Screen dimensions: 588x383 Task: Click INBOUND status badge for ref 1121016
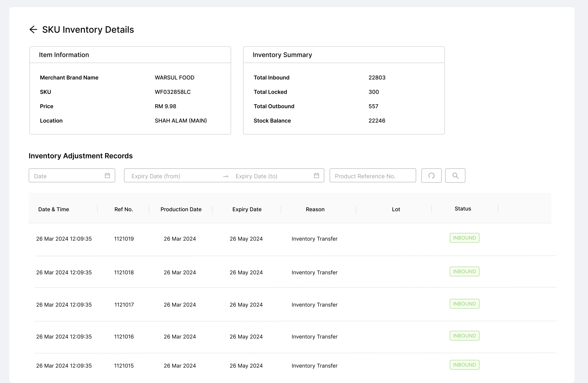pos(465,336)
